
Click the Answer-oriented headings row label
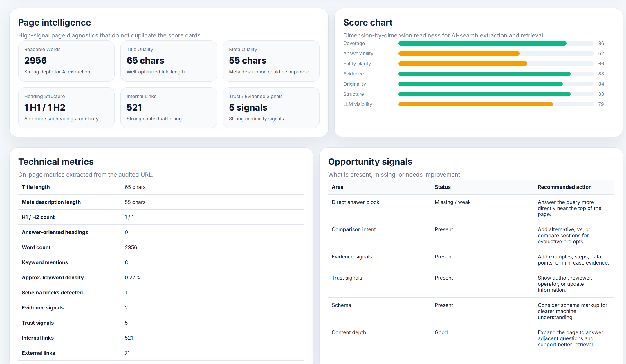pyautogui.click(x=55, y=232)
